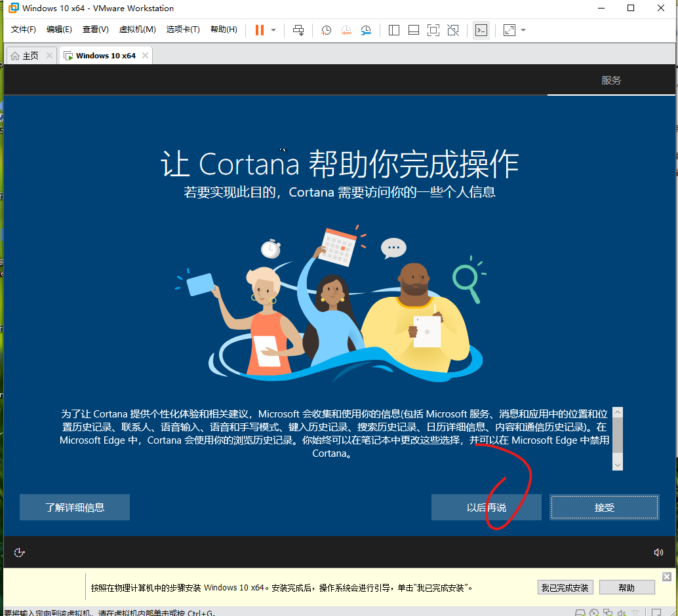This screenshot has width=678, height=616.
Task: Click 以后再说 to skip Cortana
Action: pos(487,507)
